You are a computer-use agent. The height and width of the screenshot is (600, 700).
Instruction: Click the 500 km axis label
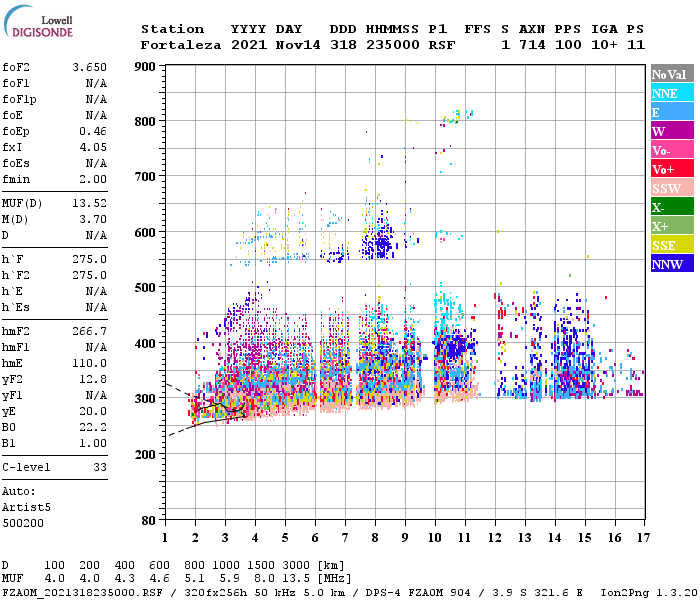[145, 288]
